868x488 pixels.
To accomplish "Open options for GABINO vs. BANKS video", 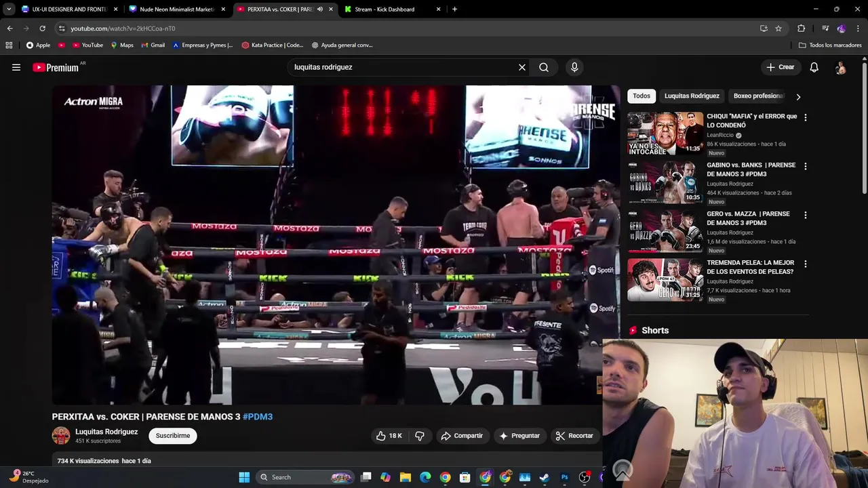I will click(x=806, y=166).
